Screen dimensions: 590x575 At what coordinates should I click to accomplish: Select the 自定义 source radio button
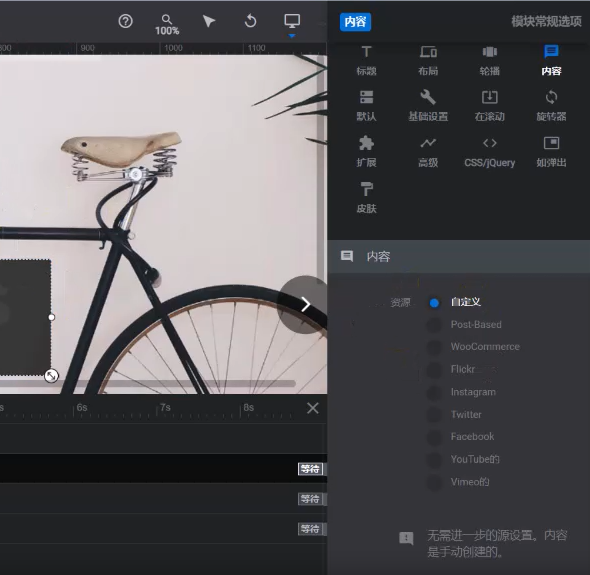[x=434, y=303]
